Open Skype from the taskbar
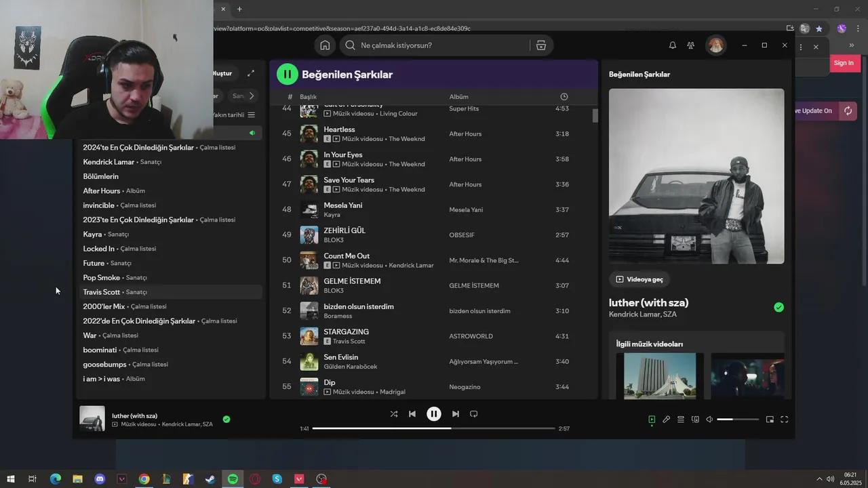The image size is (868, 488). click(x=277, y=479)
